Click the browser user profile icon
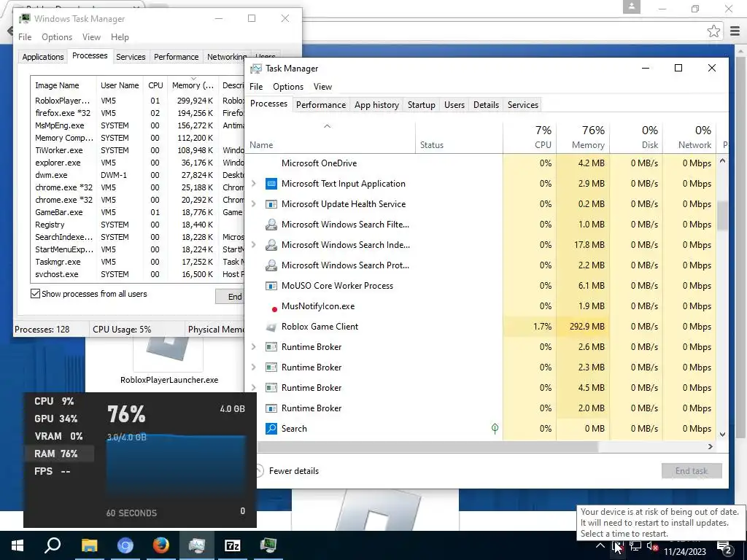 point(631,7)
